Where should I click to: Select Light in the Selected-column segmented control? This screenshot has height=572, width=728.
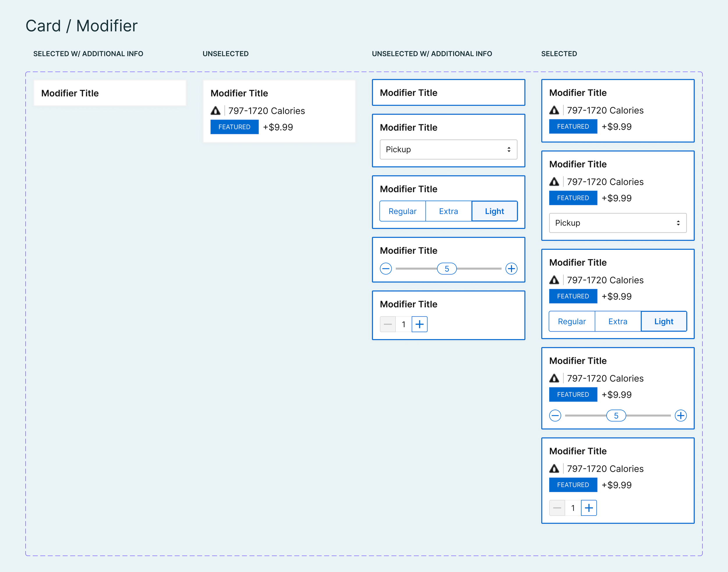[663, 321]
